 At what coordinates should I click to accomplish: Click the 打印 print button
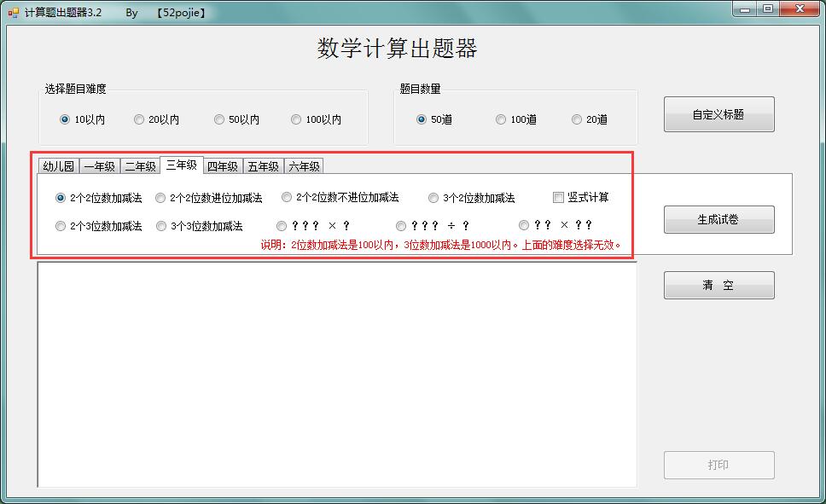[719, 465]
